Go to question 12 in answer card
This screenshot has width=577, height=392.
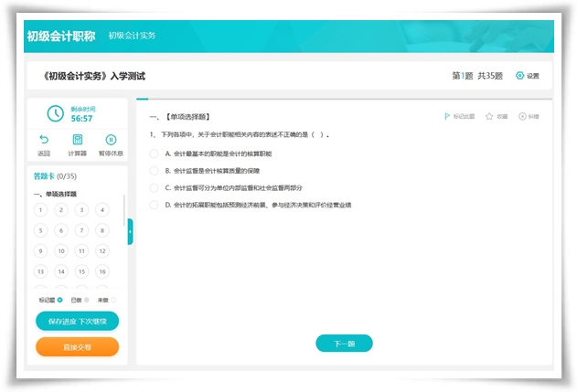(102, 250)
